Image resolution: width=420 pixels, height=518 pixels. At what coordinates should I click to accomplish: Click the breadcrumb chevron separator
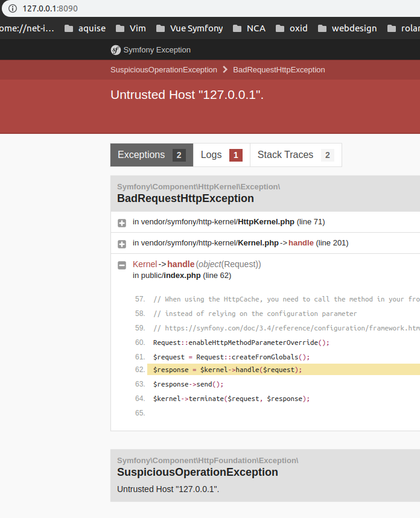(x=225, y=69)
